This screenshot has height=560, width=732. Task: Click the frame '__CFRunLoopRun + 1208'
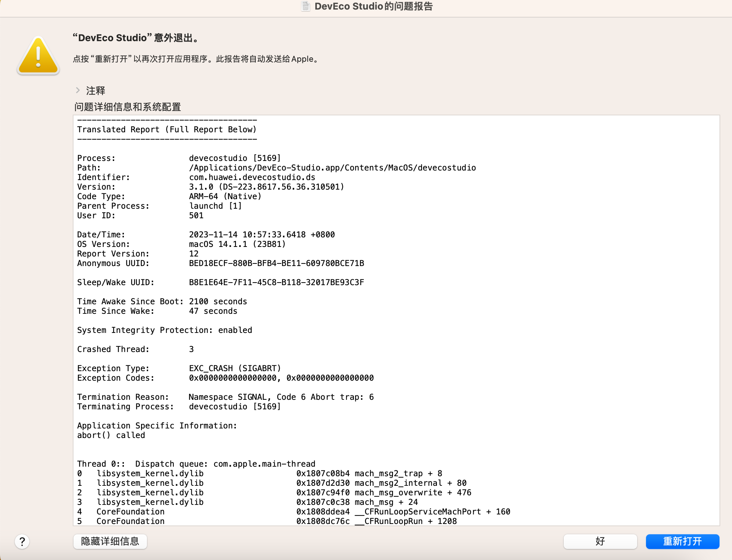point(406,521)
